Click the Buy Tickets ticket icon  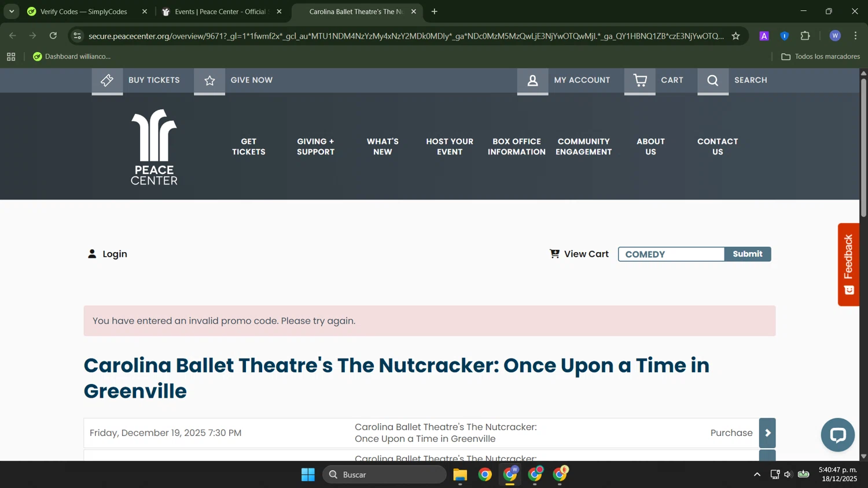(107, 80)
